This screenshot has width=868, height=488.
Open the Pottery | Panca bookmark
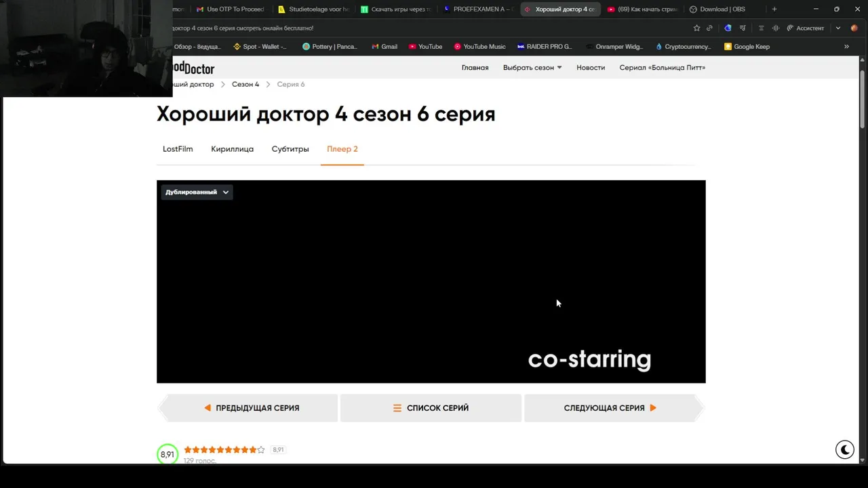coord(330,47)
